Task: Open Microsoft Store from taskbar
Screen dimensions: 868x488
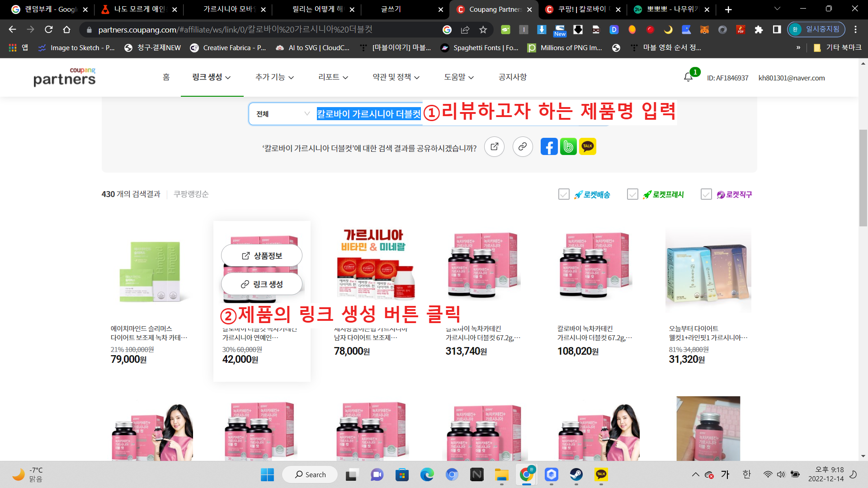Action: click(402, 474)
